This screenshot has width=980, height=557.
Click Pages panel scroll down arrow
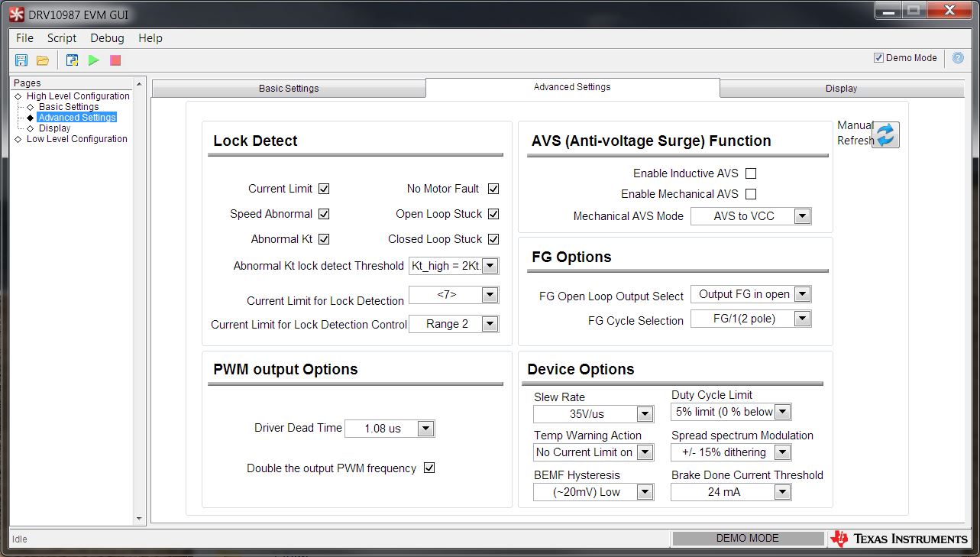[x=139, y=519]
